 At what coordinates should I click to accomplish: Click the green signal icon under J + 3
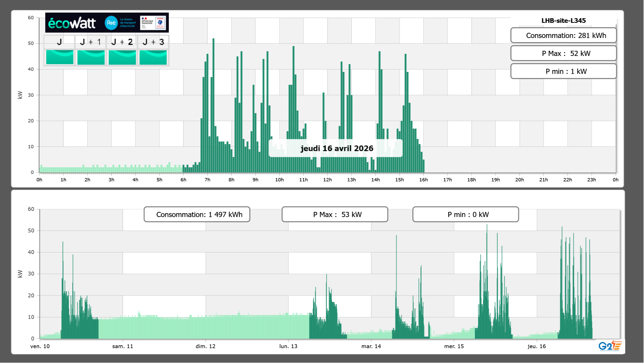(x=153, y=57)
